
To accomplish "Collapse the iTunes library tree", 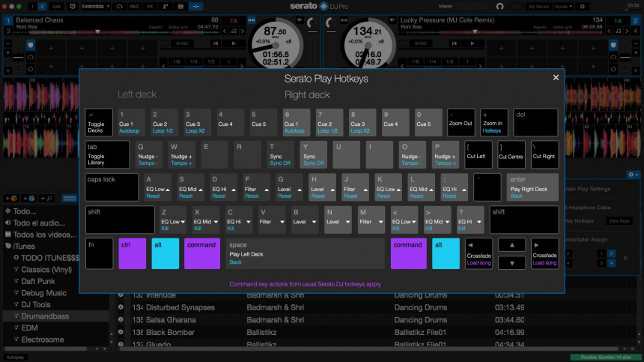I will (x=7, y=246).
